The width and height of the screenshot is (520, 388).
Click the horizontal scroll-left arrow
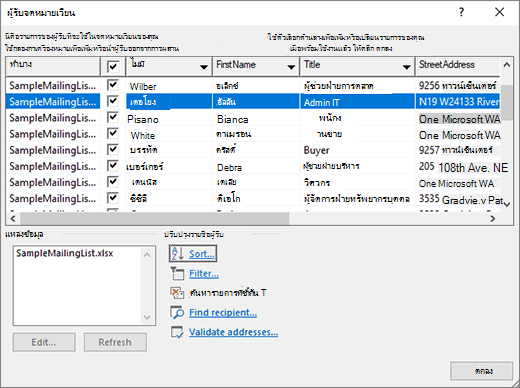point(13,219)
